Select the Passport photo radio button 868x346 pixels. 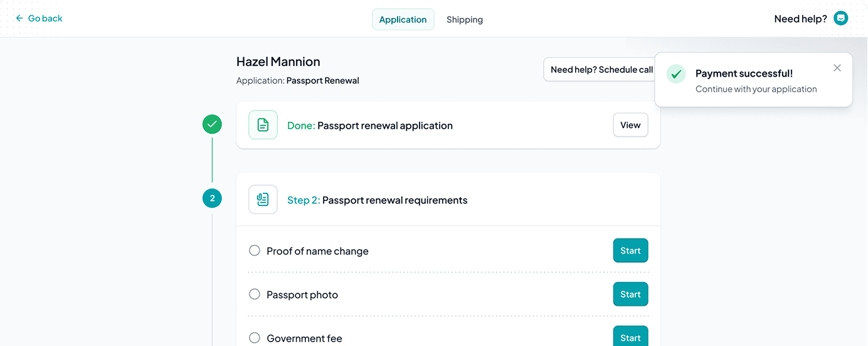(255, 294)
